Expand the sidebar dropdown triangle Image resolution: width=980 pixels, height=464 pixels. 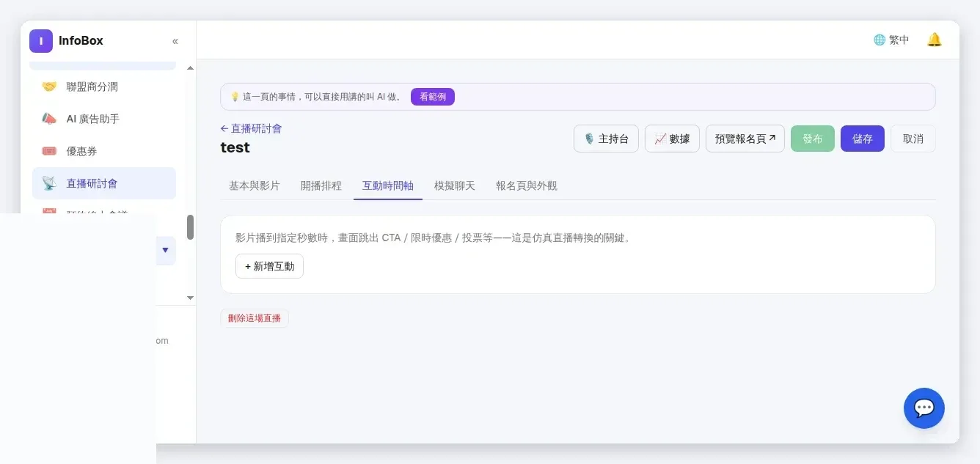(x=165, y=250)
